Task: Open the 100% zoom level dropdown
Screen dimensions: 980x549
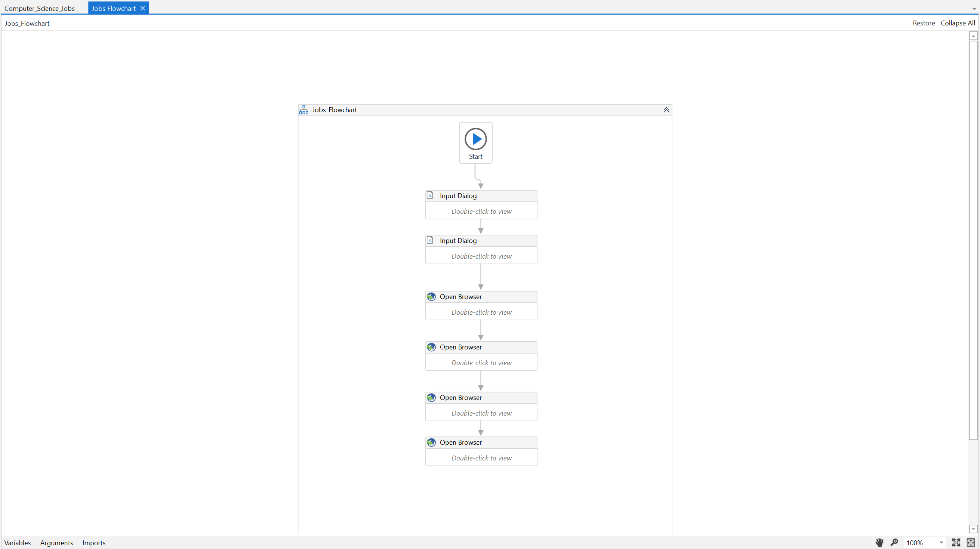Action: tap(941, 543)
